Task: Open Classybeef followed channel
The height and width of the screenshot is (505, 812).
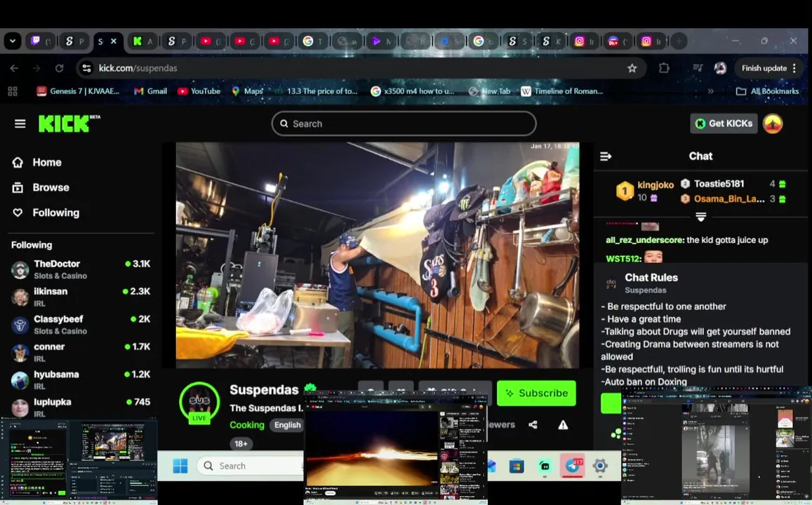Action: [x=80, y=325]
